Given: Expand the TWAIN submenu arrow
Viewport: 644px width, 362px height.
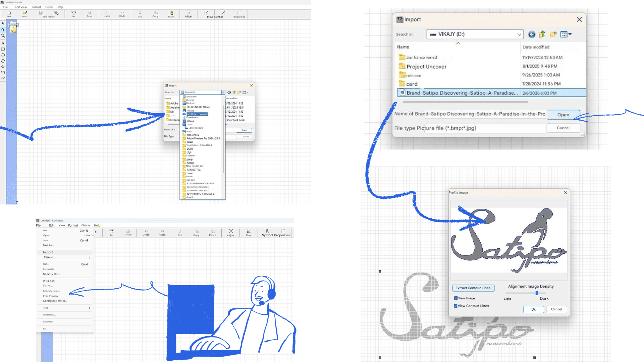Looking at the screenshot, I should tap(90, 257).
